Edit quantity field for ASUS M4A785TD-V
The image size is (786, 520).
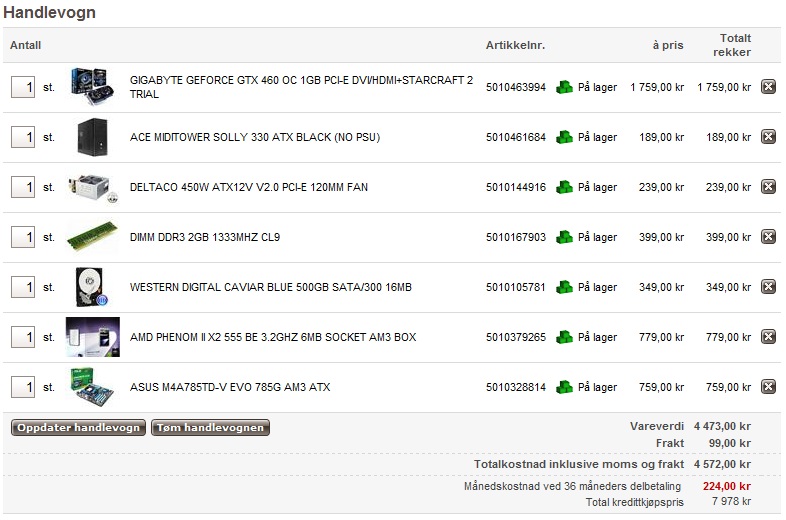pos(23,387)
